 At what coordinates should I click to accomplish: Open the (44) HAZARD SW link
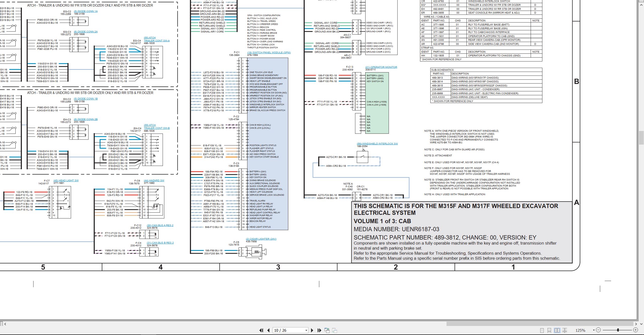click(154, 181)
